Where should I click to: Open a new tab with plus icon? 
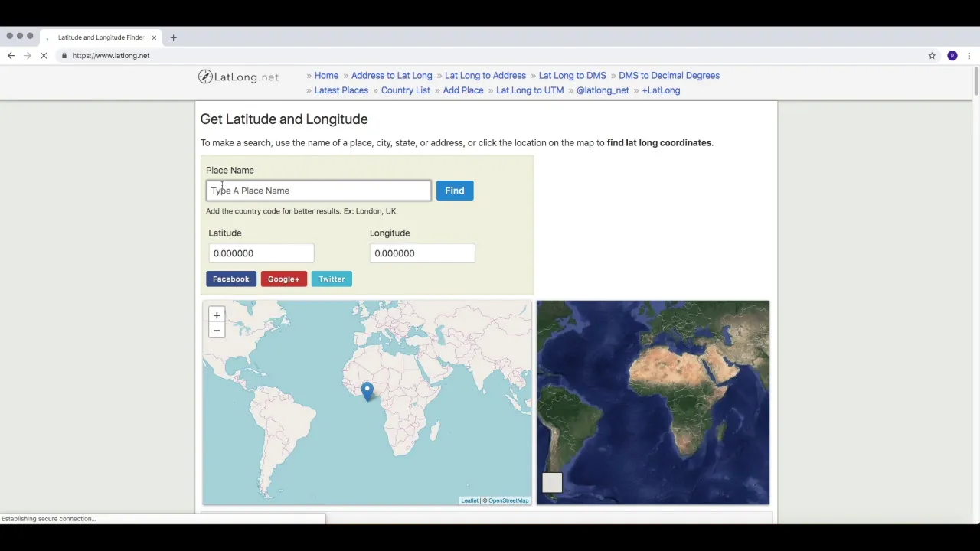pyautogui.click(x=173, y=37)
